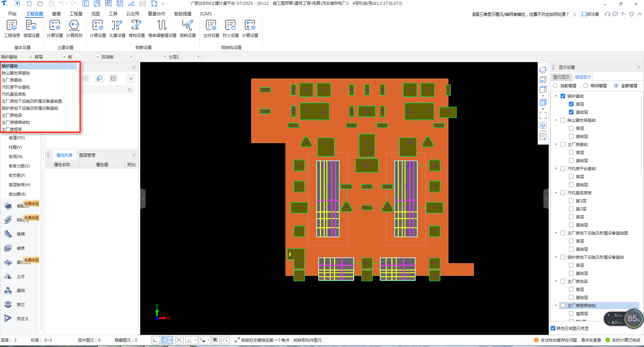644x347 pixels.
Task: Open 楼层设置 floor settings tool
Action: click(x=31, y=29)
